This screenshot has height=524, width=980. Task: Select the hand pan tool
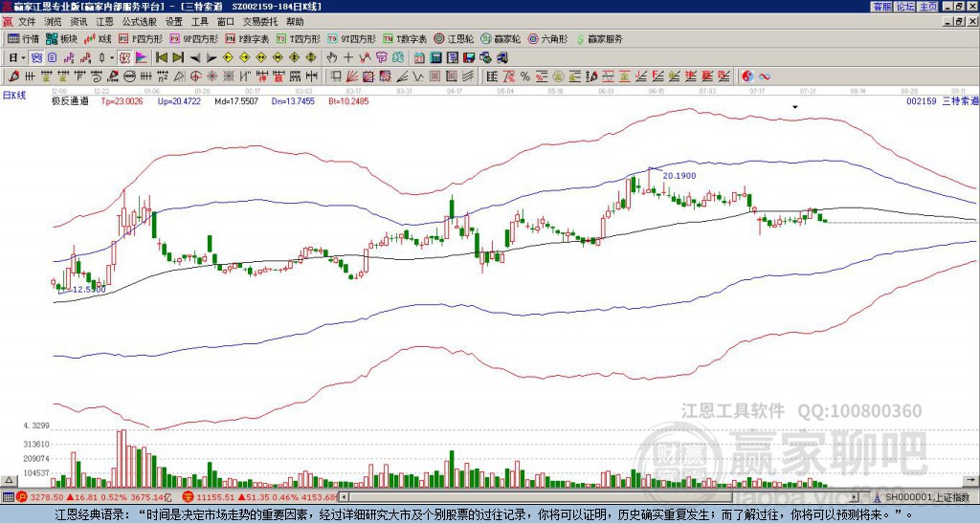331,58
